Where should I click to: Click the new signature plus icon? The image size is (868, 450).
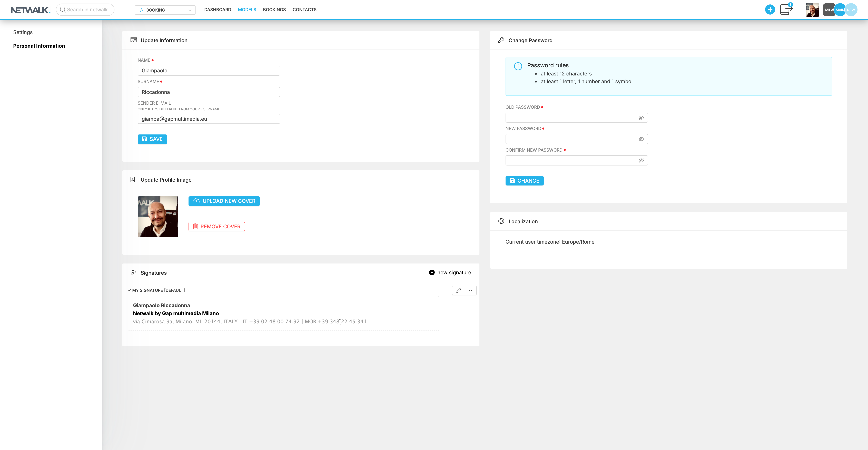[432, 272]
